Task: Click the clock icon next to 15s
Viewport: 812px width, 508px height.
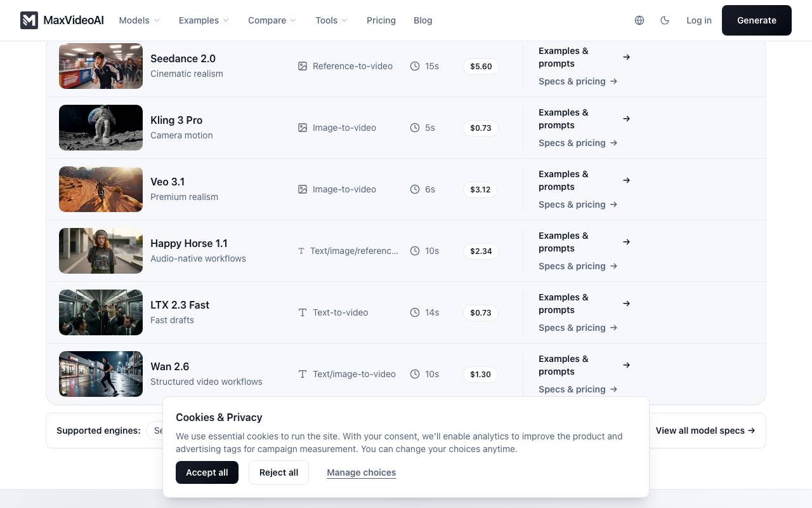Action: (x=415, y=66)
